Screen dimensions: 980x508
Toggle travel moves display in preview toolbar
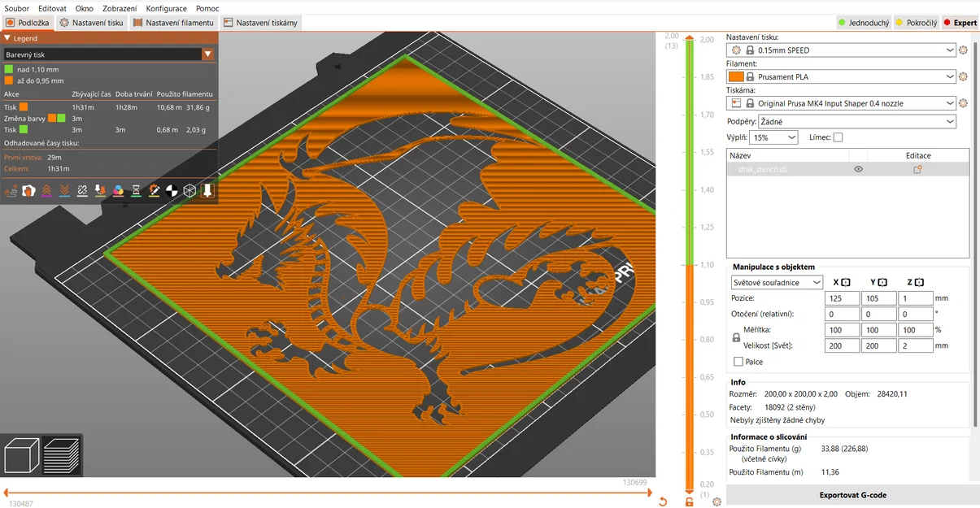click(11, 190)
